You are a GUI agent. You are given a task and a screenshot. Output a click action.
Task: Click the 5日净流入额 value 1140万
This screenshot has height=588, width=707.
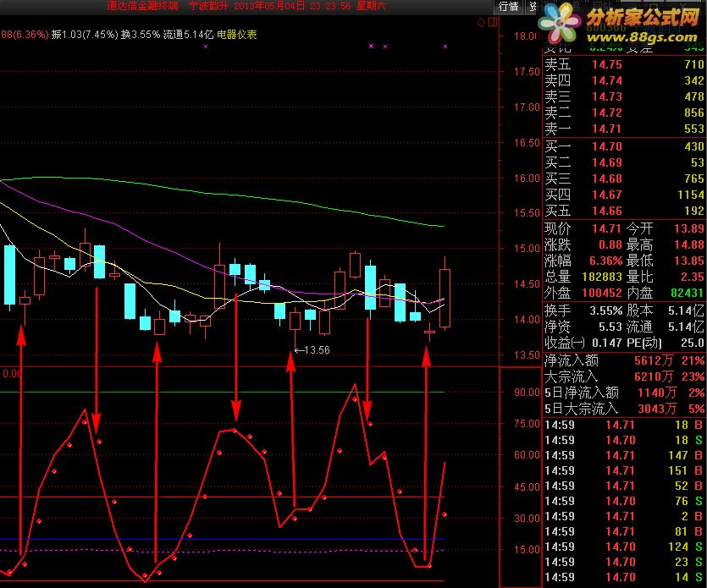pyautogui.click(x=657, y=393)
